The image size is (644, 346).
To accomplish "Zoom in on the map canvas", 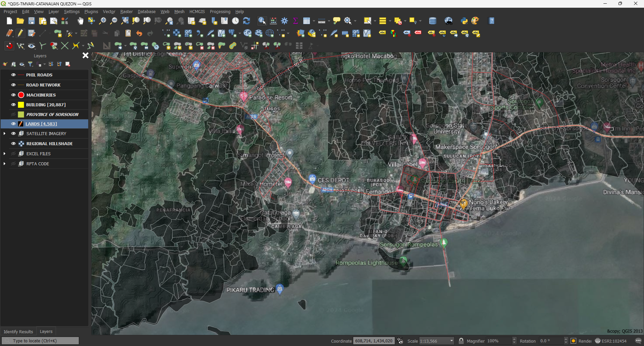I will tap(102, 21).
